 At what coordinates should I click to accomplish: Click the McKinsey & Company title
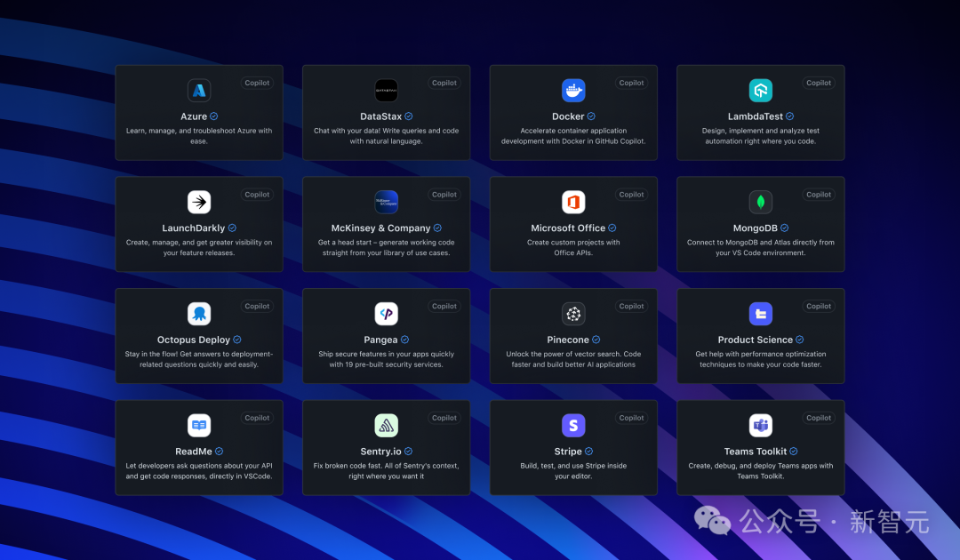[380, 228]
